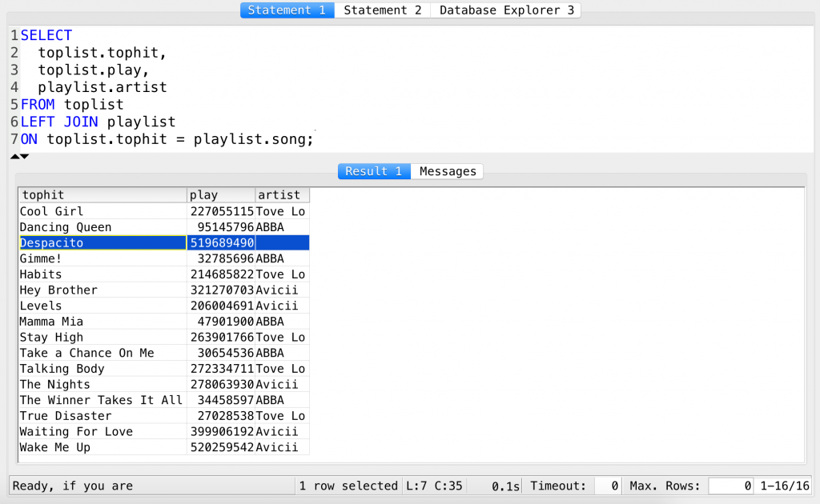Switch to the Statement 2 tab
This screenshot has height=504, width=820.
(383, 10)
